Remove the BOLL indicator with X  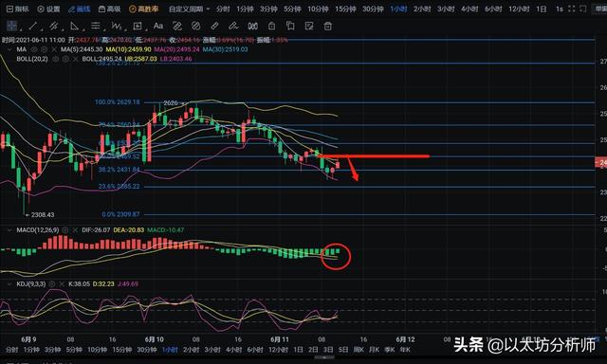pyautogui.click(x=75, y=59)
